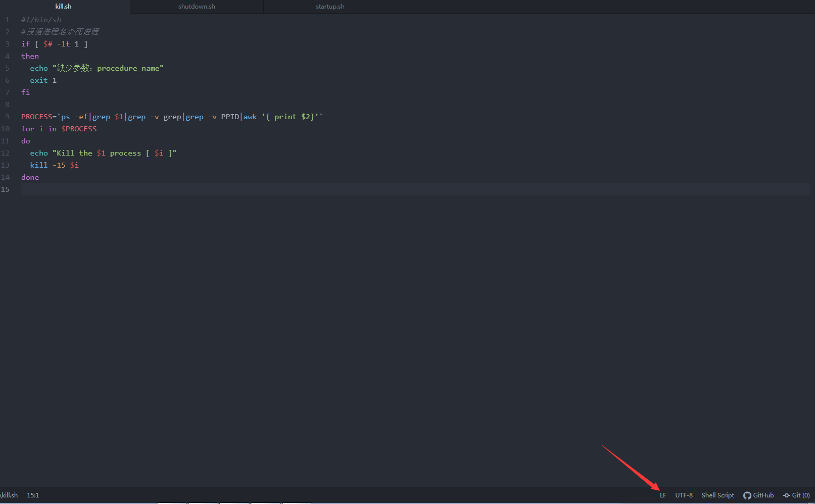Click the 'awk' command on line 9
Image resolution: width=815 pixels, height=504 pixels.
[x=250, y=117]
